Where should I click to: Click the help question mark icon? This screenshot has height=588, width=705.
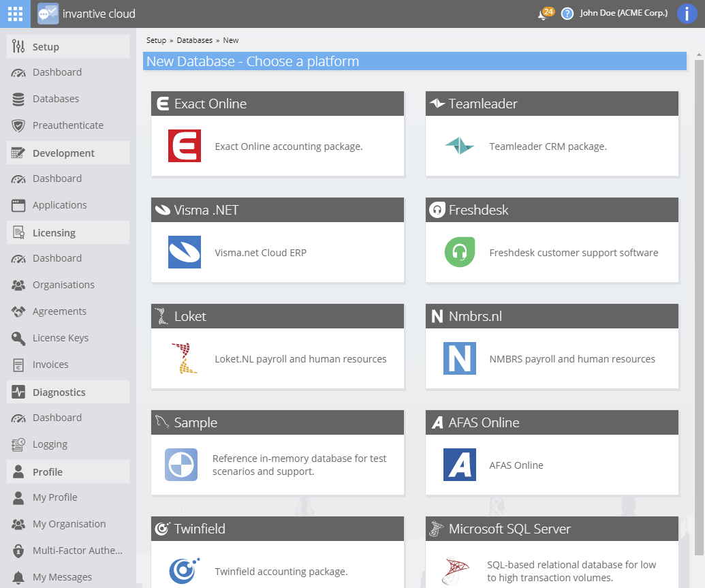pos(567,14)
